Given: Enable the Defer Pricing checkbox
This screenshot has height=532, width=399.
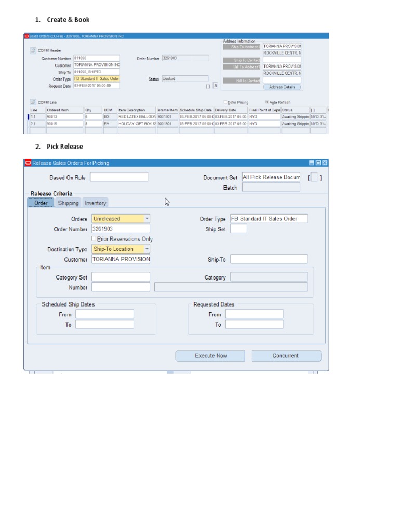Looking at the screenshot, I should click(225, 102).
